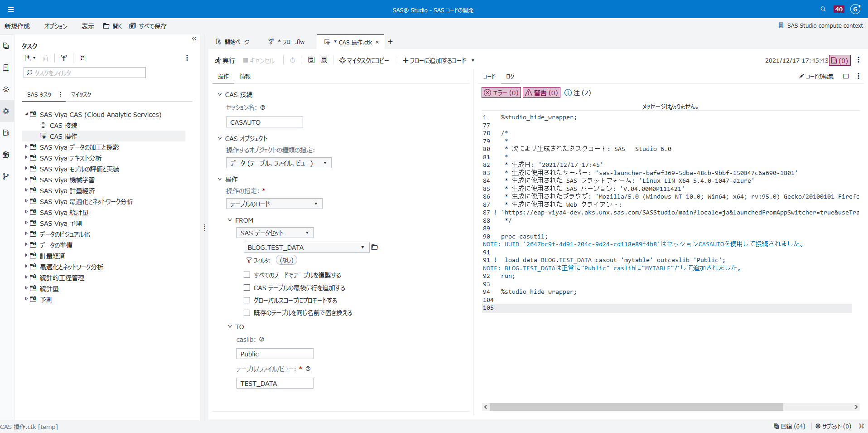The image size is (868, 433).
Task: Open the notifications badge showing 40
Action: (x=839, y=9)
